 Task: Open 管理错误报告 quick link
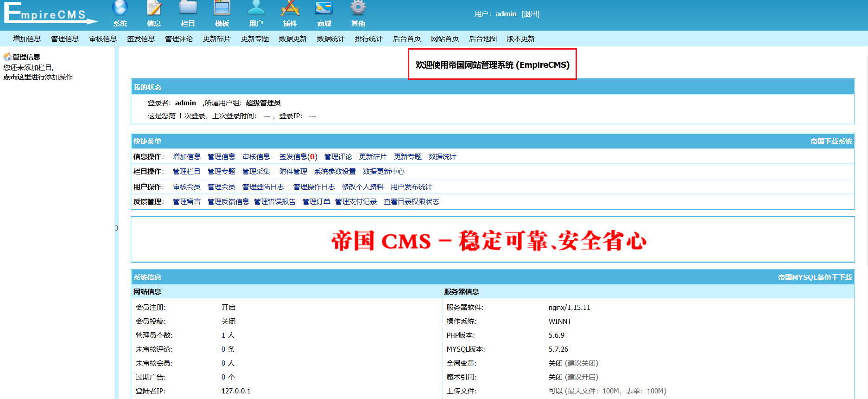click(x=275, y=202)
